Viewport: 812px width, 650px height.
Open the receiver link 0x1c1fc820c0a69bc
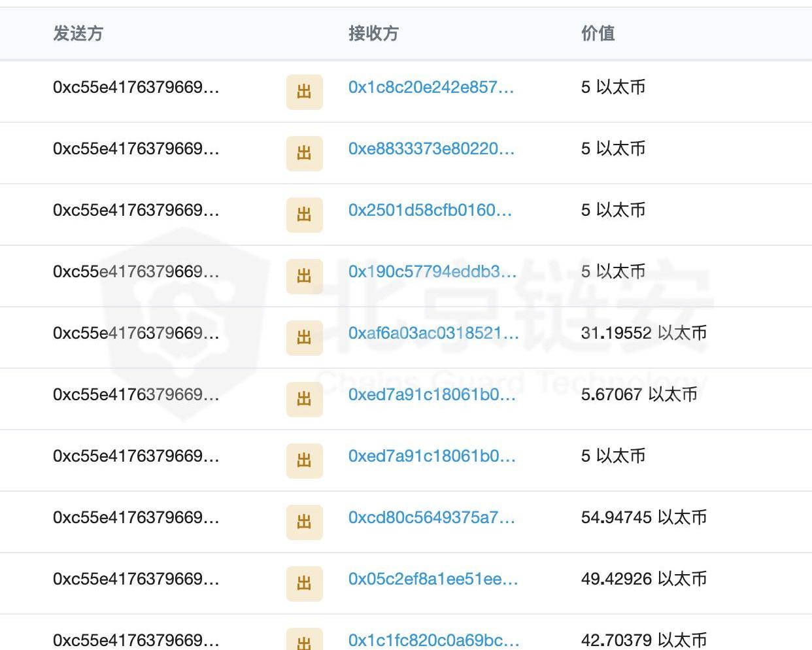433,640
